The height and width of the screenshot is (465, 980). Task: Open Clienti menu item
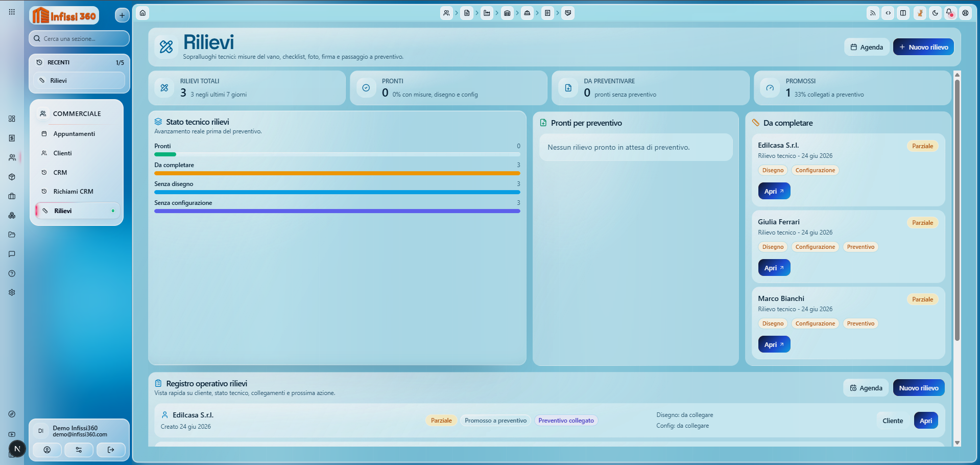point(77,153)
